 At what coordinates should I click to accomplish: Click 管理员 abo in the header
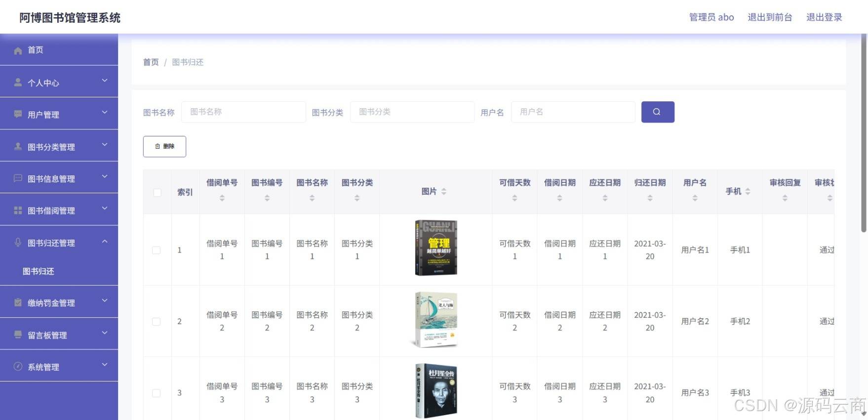[x=711, y=17]
